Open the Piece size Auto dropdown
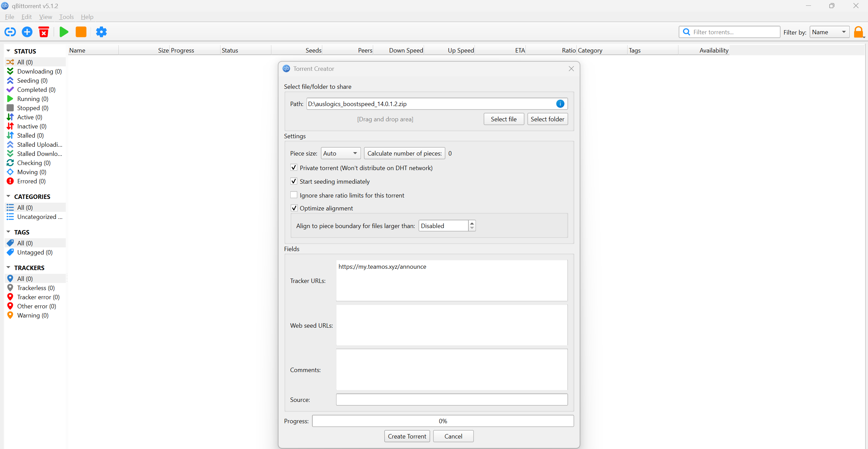The image size is (868, 449). tap(341, 153)
